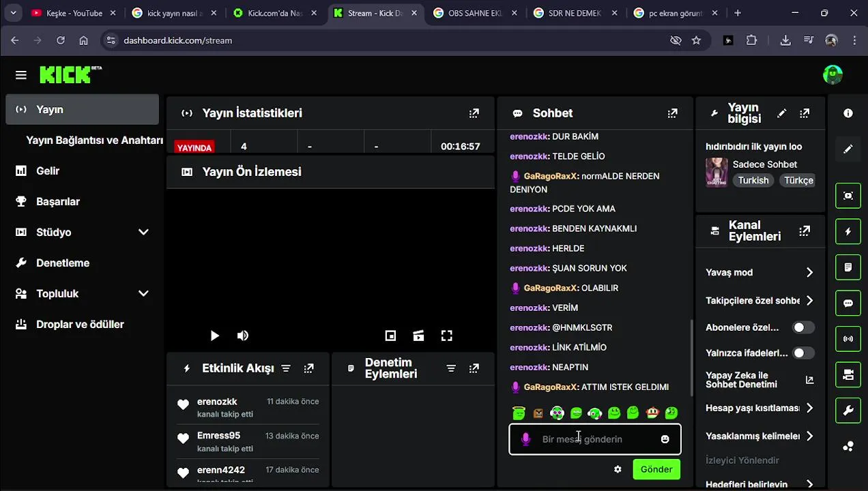
Task: Click the Turkish tag chip
Action: pos(753,180)
